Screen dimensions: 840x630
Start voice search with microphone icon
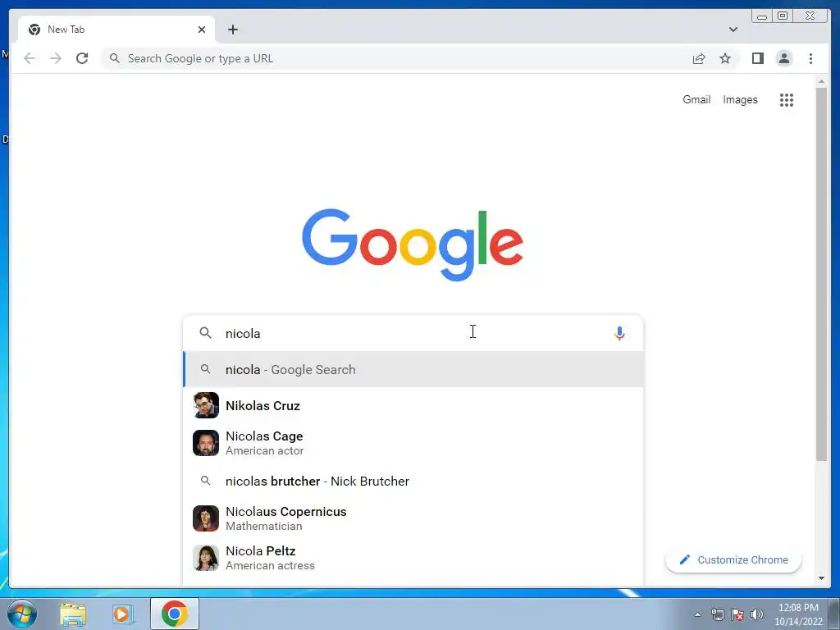[x=619, y=333]
